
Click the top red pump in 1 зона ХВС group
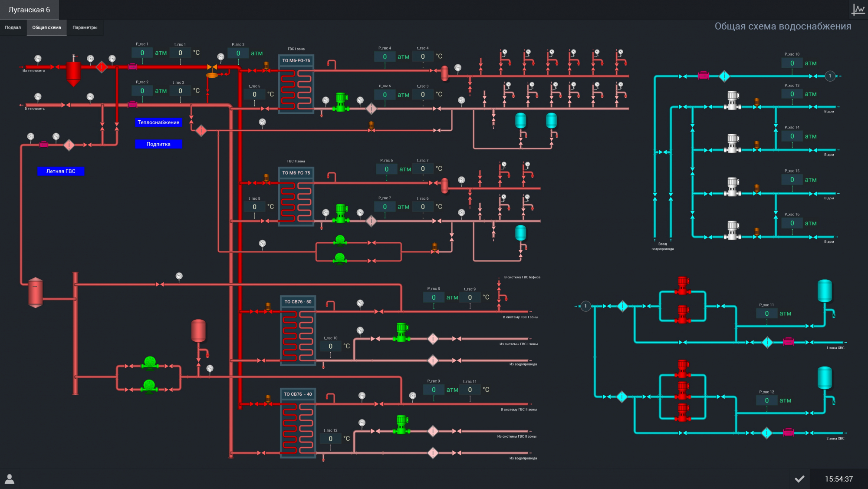[683, 286]
